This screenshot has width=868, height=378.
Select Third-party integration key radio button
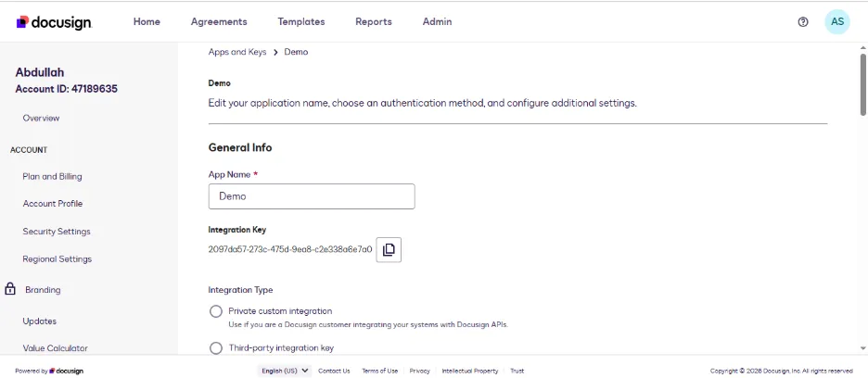[216, 348]
